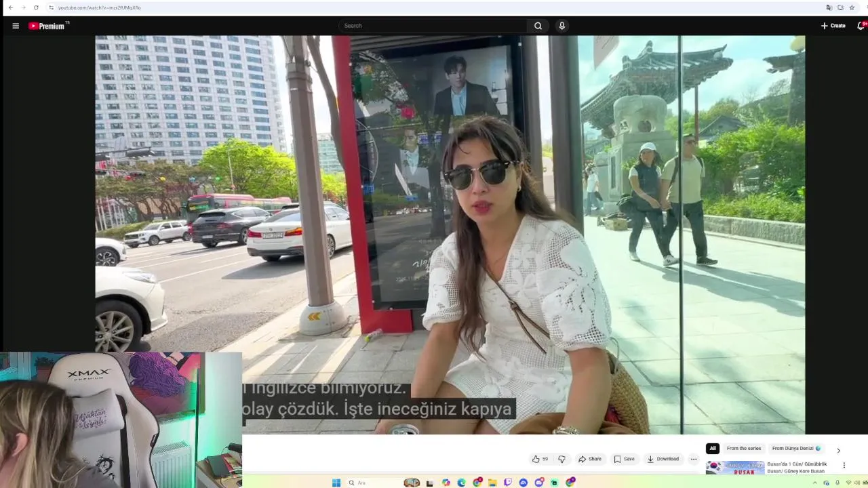The height and width of the screenshot is (488, 868).
Task: Open Task View on taskbar
Action: [429, 483]
